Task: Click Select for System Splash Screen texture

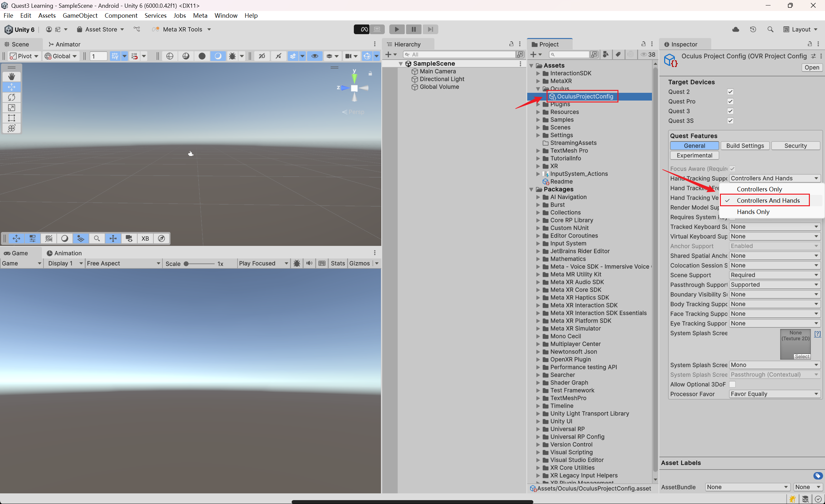Action: tap(802, 357)
